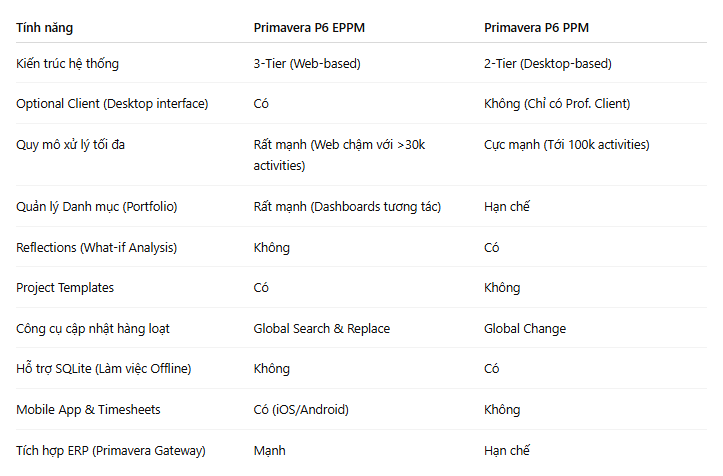723x476 pixels.
Task: Select the 'Có (iOS/Android)' cell
Action: (x=301, y=409)
